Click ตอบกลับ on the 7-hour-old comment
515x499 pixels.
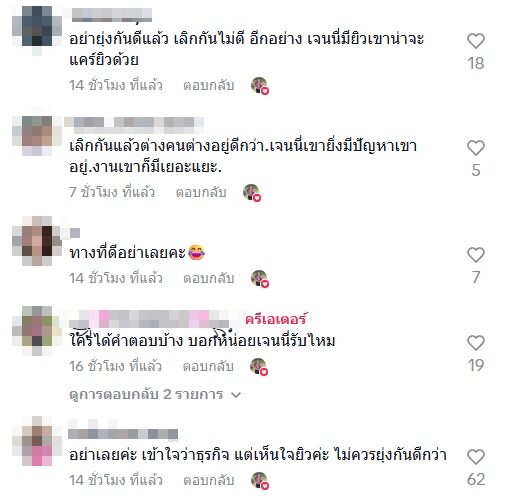201,193
